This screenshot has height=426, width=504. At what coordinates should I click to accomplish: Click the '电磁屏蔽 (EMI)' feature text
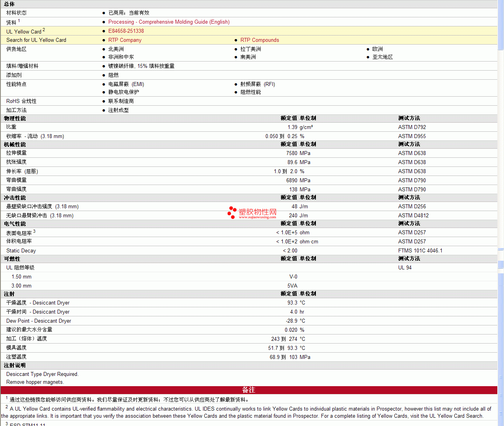(126, 84)
